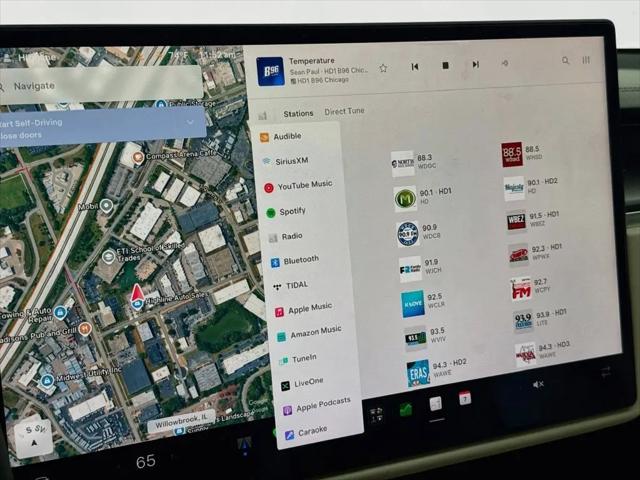Image resolution: width=640 pixels, height=480 pixels.
Task: Tune to 93.9 HD1 LITE station
Action: coord(540,320)
